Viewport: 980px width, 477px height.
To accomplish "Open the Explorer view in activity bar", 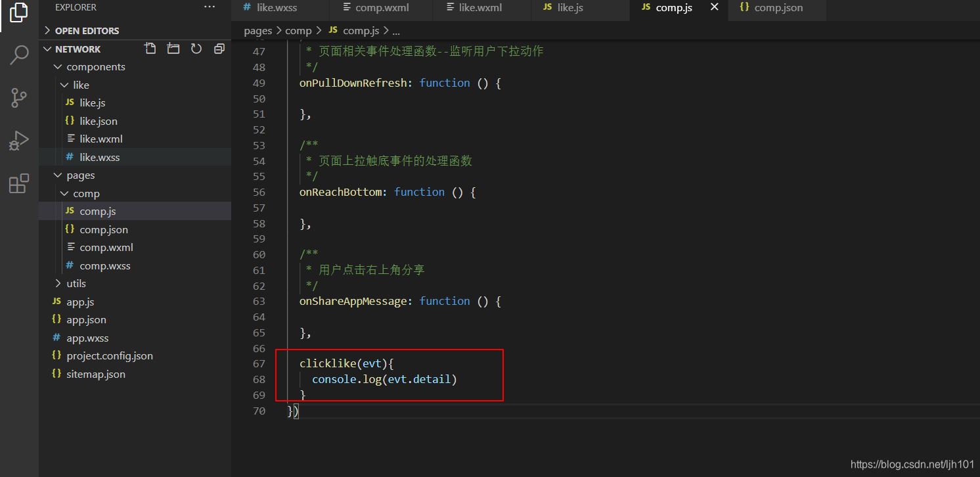I will pyautogui.click(x=19, y=13).
